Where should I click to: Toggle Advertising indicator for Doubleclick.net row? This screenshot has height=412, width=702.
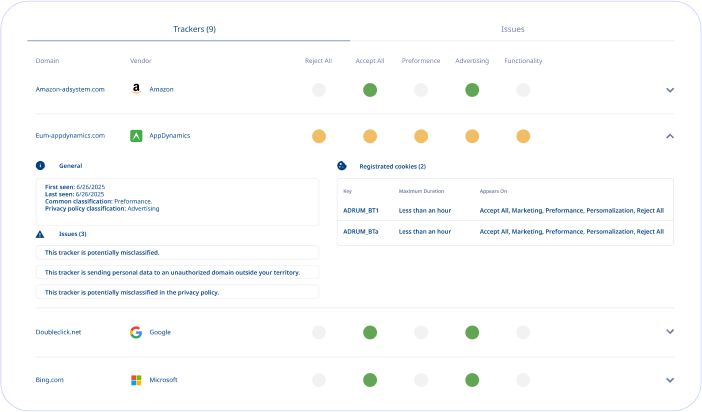tap(472, 332)
